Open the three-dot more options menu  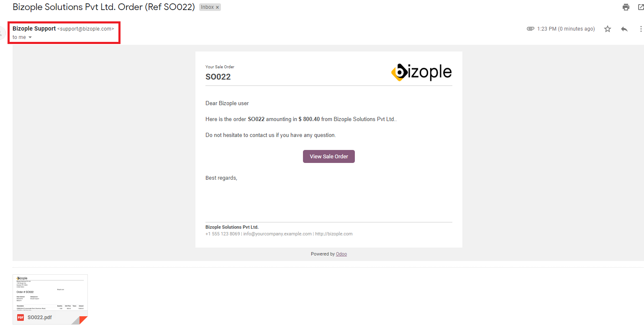[641, 29]
